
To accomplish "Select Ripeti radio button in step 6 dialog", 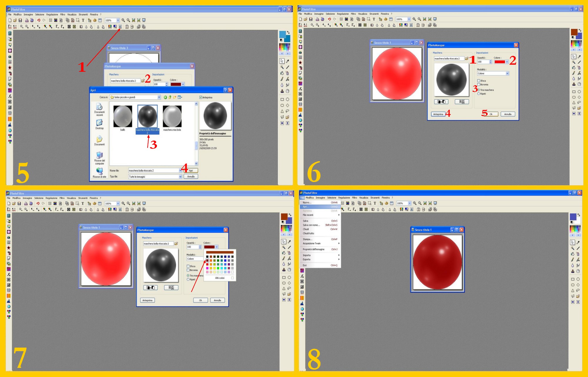I will pos(478,94).
